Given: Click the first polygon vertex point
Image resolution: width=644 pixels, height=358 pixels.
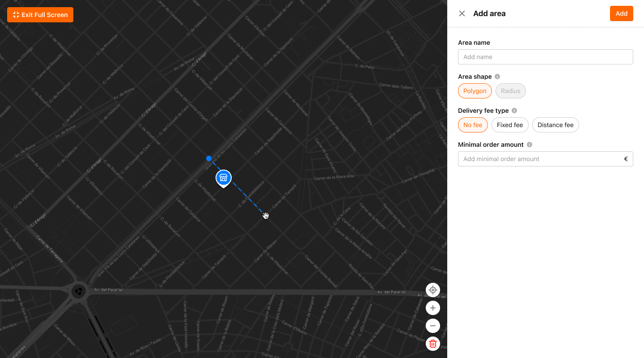Looking at the screenshot, I should point(209,158).
